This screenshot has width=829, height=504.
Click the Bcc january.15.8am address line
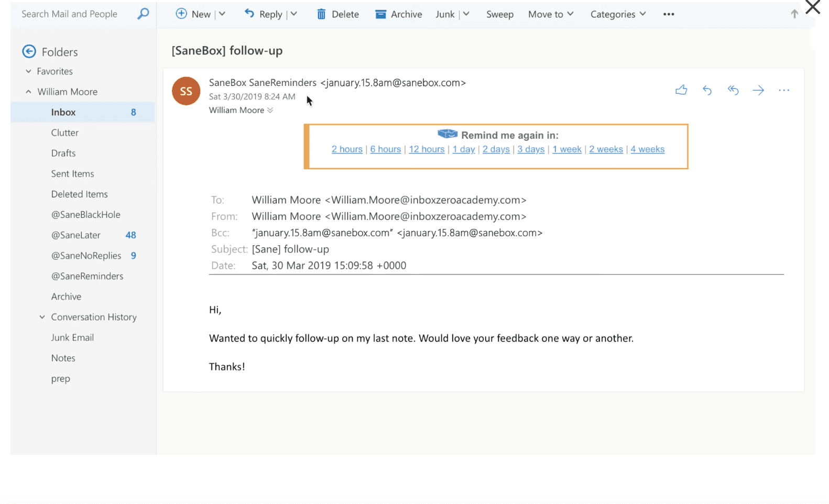pyautogui.click(x=377, y=233)
